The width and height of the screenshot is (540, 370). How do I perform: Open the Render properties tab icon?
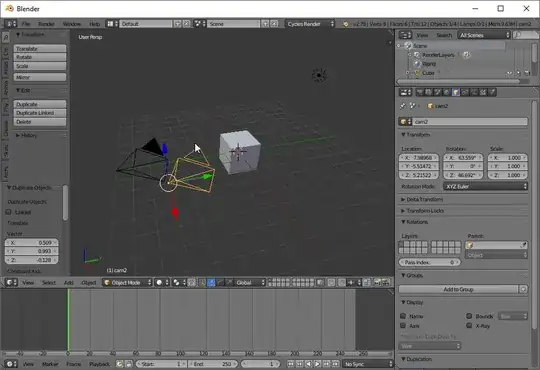(x=419, y=92)
